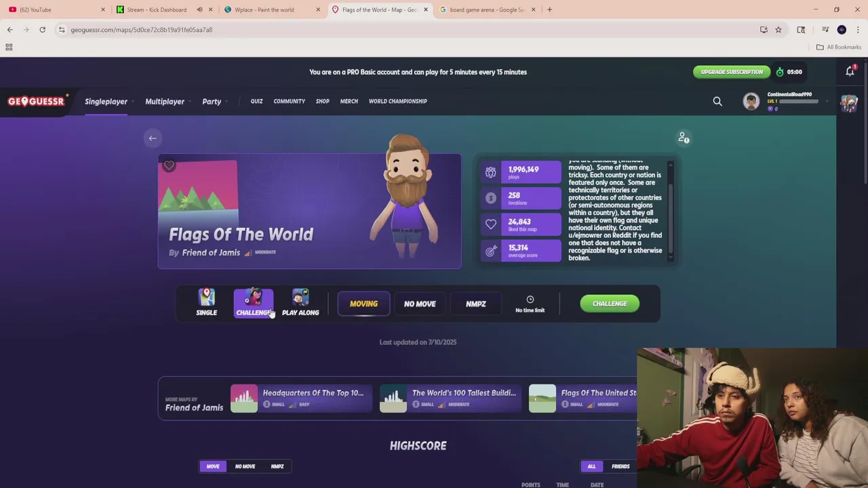Open the browser extensions icon
Image resolution: width=868 pixels, height=488 pixels.
click(x=801, y=30)
